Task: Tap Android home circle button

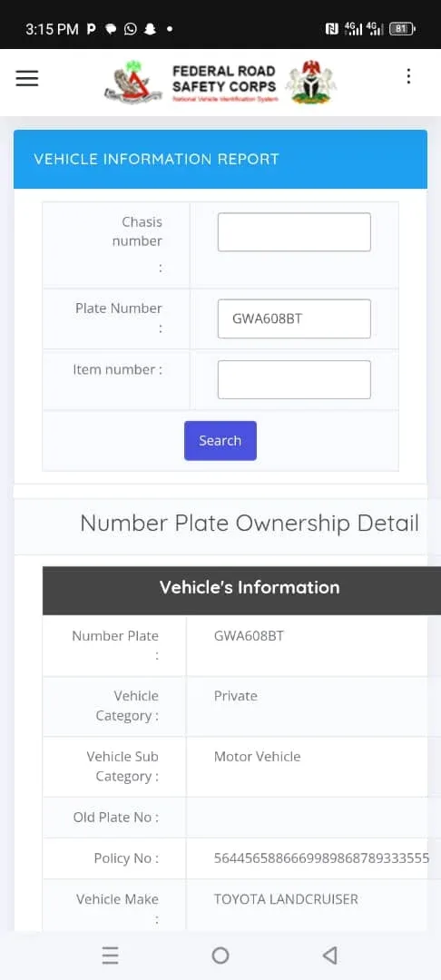Action: click(x=220, y=955)
